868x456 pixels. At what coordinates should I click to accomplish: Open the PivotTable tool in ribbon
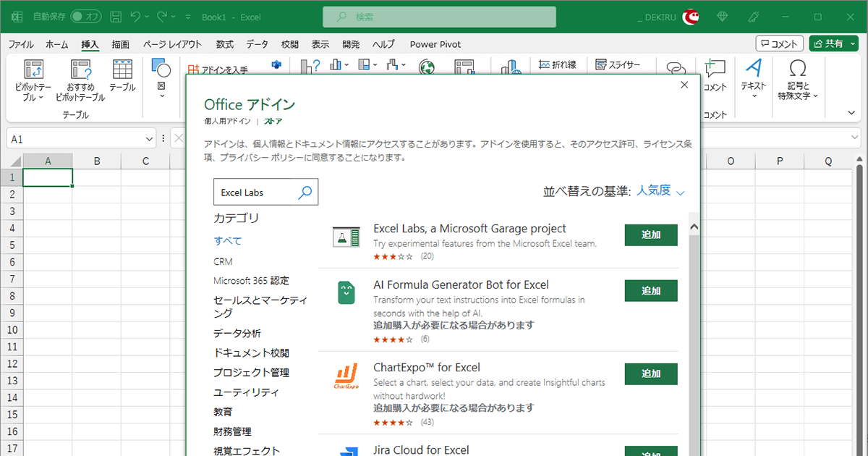coord(33,80)
